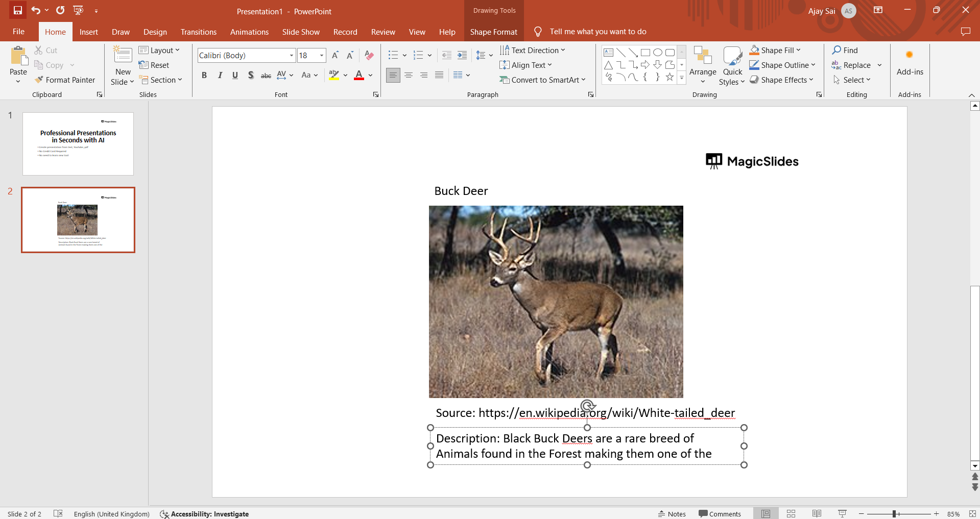Click the Format Painter brush icon
Viewport: 980px width, 519px height.
coord(39,80)
